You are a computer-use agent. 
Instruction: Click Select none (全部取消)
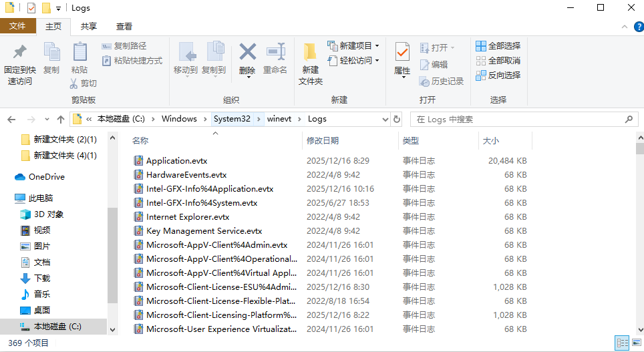tap(498, 61)
